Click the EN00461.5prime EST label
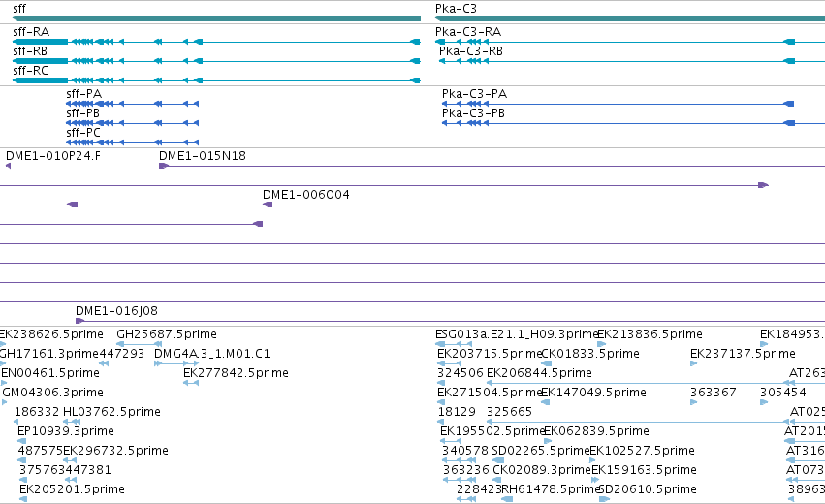This screenshot has width=825, height=504. [50, 373]
